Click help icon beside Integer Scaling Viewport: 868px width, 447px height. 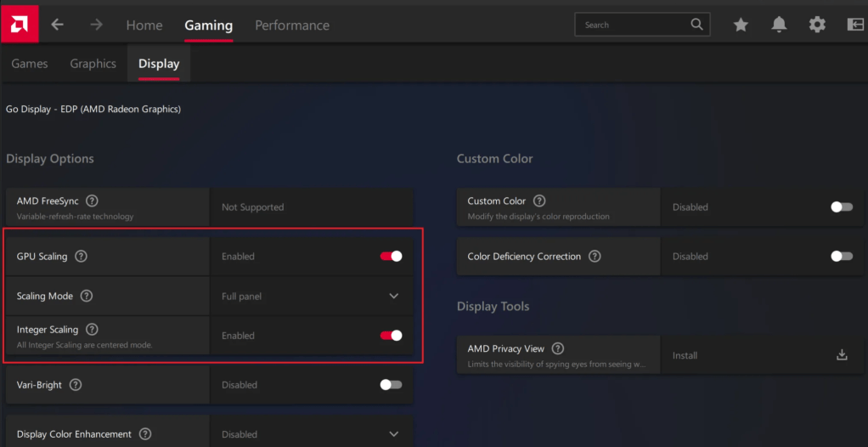coord(92,330)
